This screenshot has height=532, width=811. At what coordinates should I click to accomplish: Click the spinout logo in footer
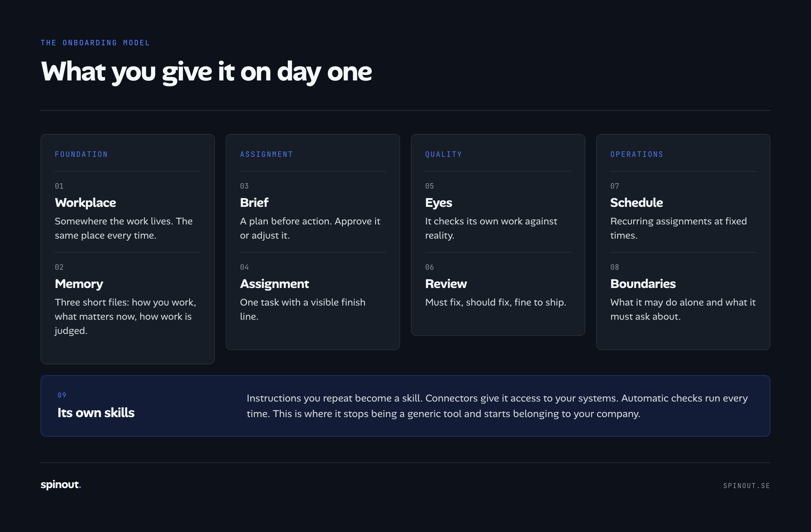[x=60, y=485]
